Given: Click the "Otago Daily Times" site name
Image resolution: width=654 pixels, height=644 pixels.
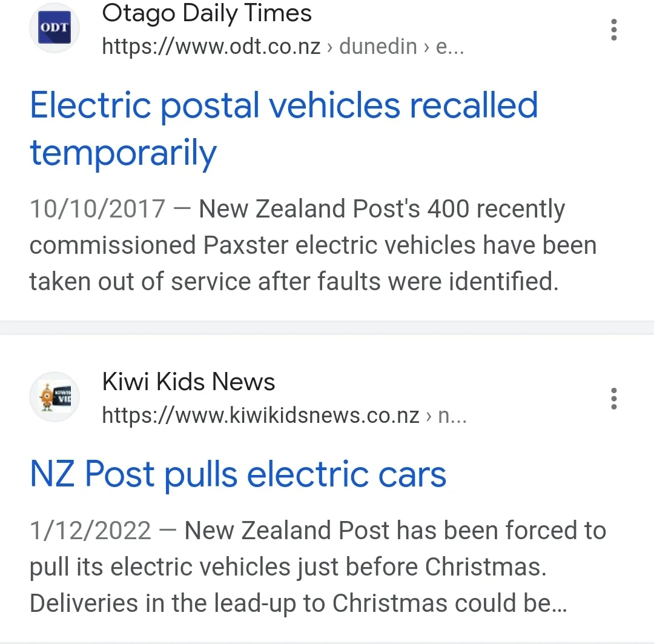Looking at the screenshot, I should pos(206,13).
